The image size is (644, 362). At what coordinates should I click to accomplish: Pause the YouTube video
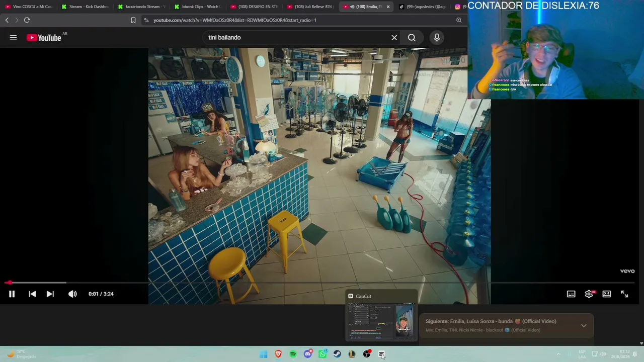[x=12, y=294]
